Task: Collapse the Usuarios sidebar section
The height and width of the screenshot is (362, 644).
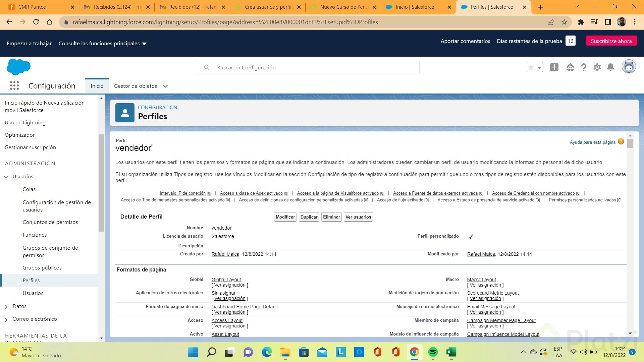Action: (6, 177)
